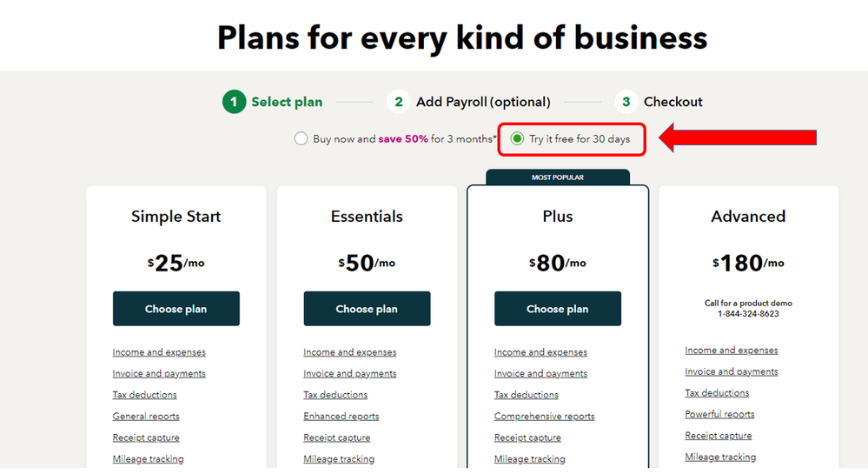Choose the Simple Start plan

coord(176,309)
